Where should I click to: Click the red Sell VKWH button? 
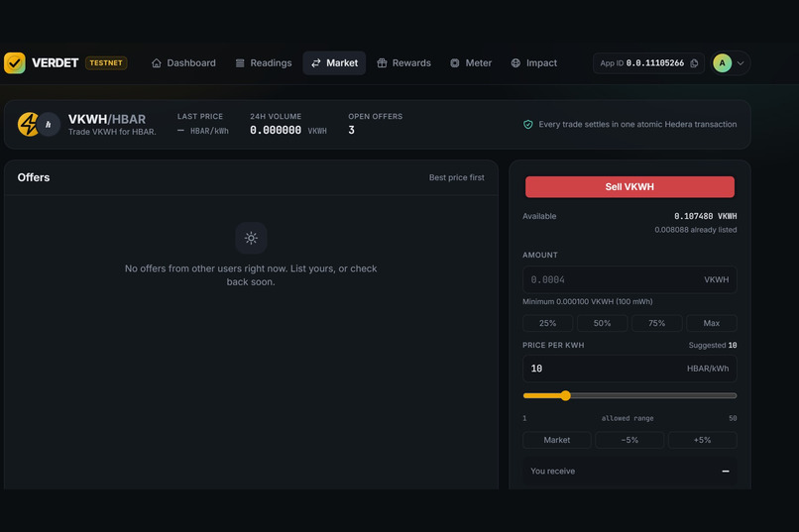pyautogui.click(x=629, y=187)
